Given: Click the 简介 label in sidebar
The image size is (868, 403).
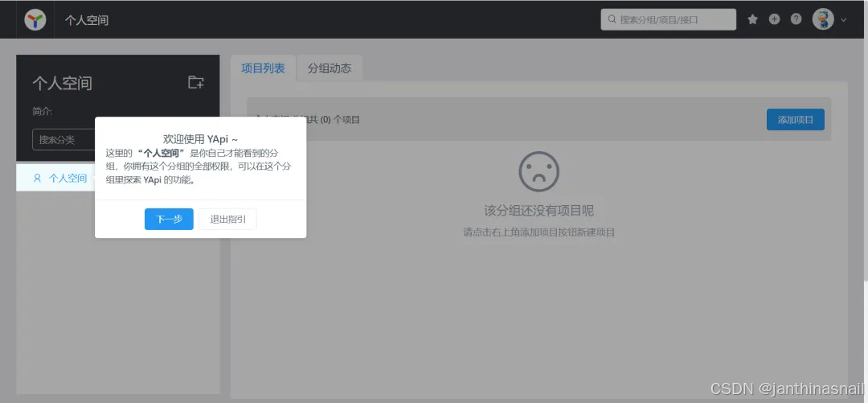Looking at the screenshot, I should 42,112.
